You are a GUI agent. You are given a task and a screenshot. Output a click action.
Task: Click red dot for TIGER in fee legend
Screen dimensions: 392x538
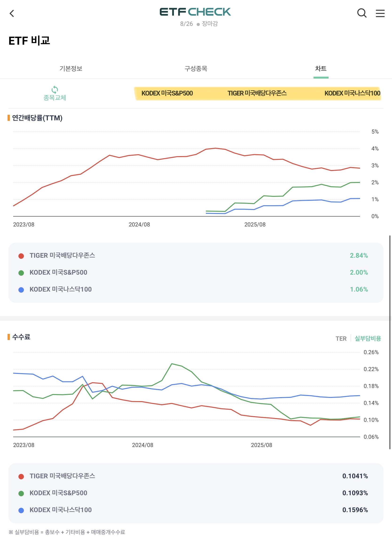pos(21,476)
